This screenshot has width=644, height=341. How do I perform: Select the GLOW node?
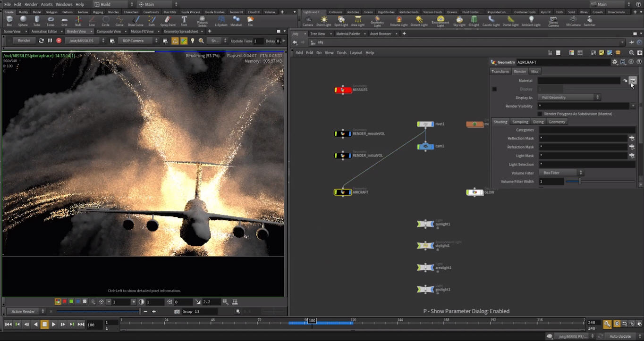475,192
